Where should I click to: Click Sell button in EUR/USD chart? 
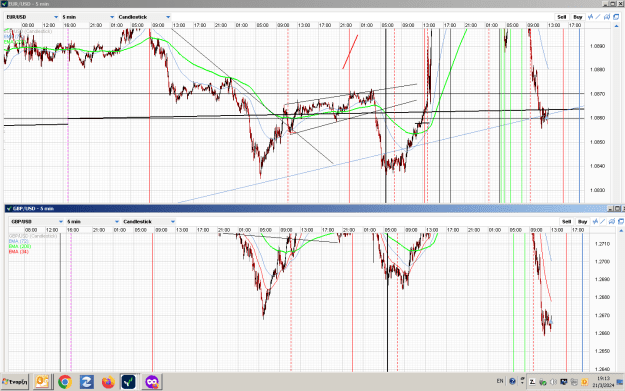coord(562,17)
